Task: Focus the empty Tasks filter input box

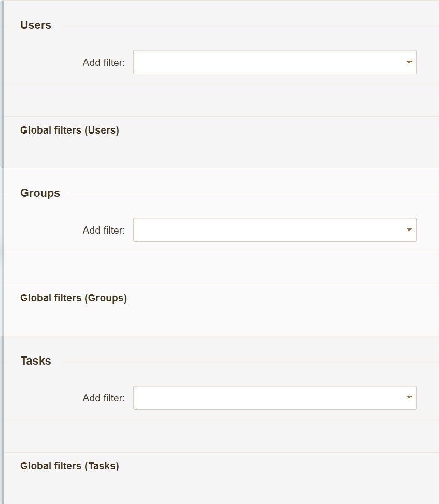Action: click(x=268, y=398)
